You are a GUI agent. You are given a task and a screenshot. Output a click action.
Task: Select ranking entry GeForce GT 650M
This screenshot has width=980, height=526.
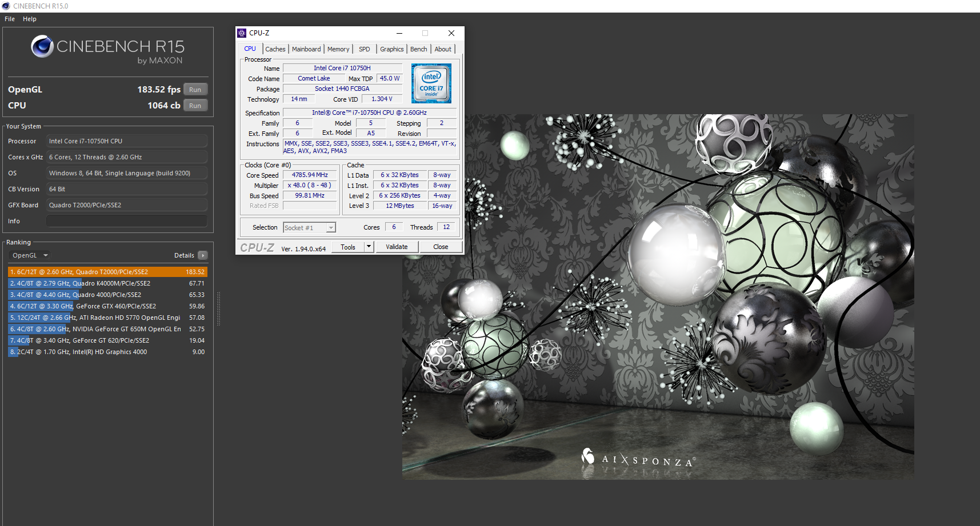click(x=107, y=329)
